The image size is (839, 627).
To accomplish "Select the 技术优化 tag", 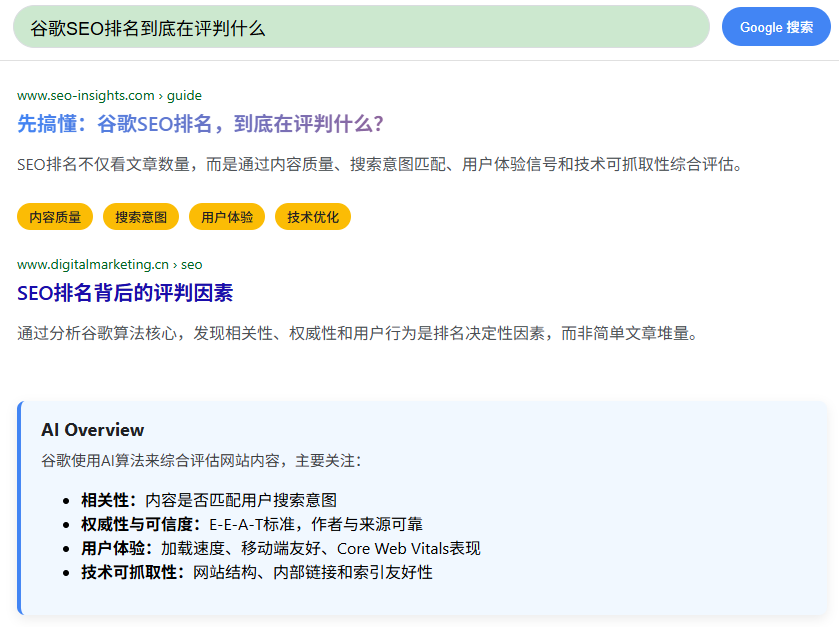I will (x=313, y=217).
